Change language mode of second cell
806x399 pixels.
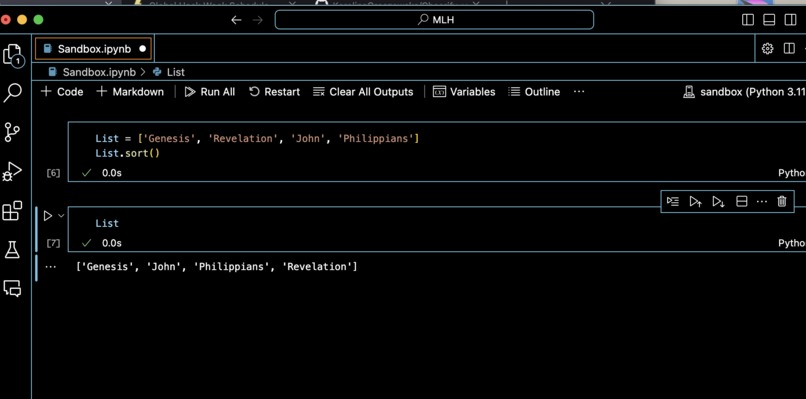[x=792, y=243]
